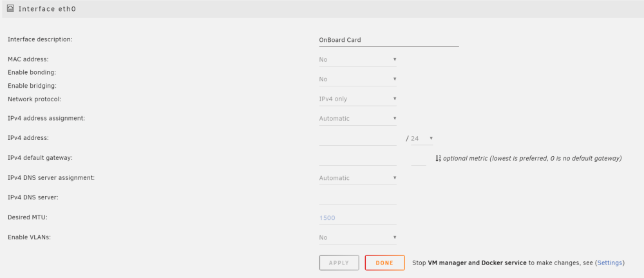Open the No dropdown between bonding and bridging labels
644x278 pixels.
[x=357, y=79]
